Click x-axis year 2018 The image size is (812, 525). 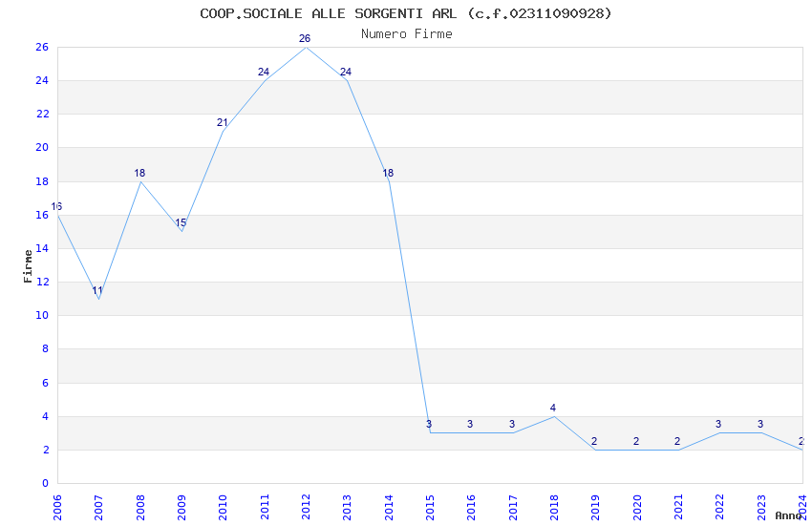click(554, 507)
